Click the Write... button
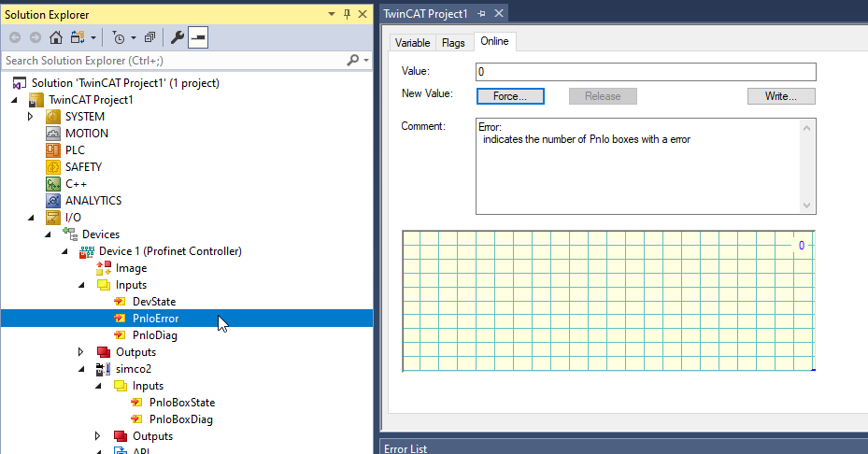Screen dimensions: 868x454 coord(781,96)
